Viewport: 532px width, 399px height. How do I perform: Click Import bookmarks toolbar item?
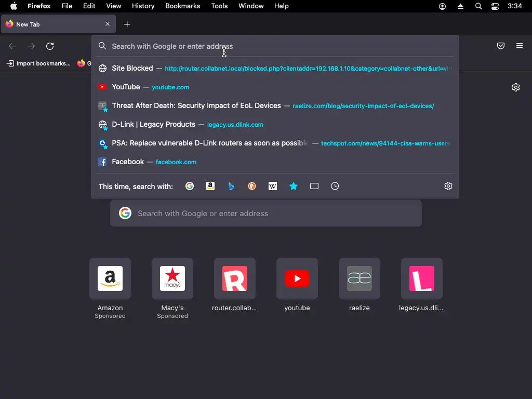(x=38, y=63)
